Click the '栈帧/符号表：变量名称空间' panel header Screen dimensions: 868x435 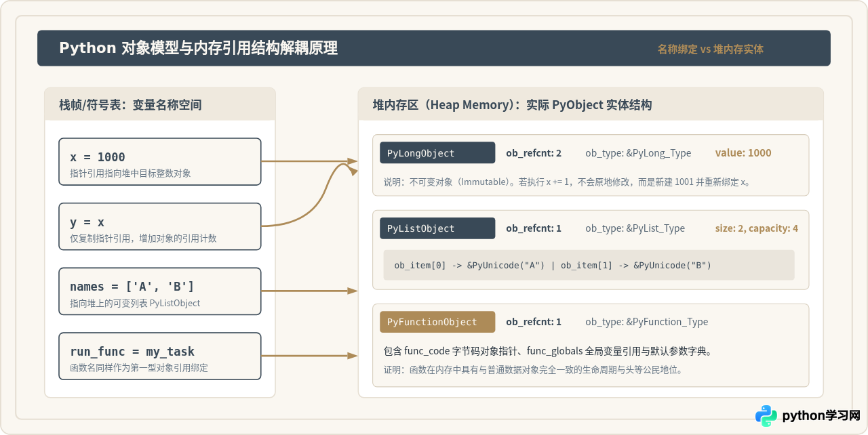click(160, 104)
